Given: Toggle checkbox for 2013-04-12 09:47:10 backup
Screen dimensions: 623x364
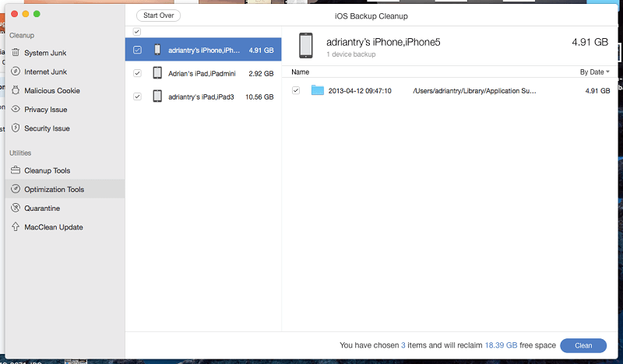Looking at the screenshot, I should coord(296,90).
